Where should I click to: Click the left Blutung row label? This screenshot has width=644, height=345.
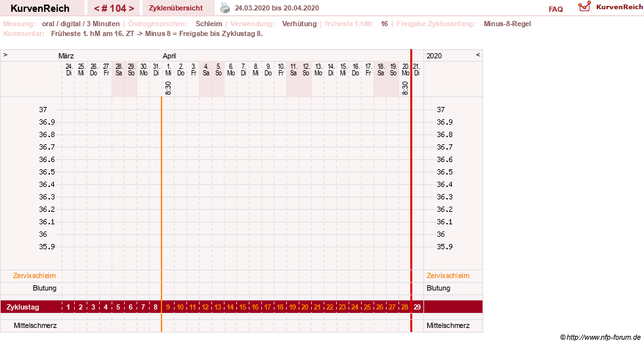(x=45, y=288)
